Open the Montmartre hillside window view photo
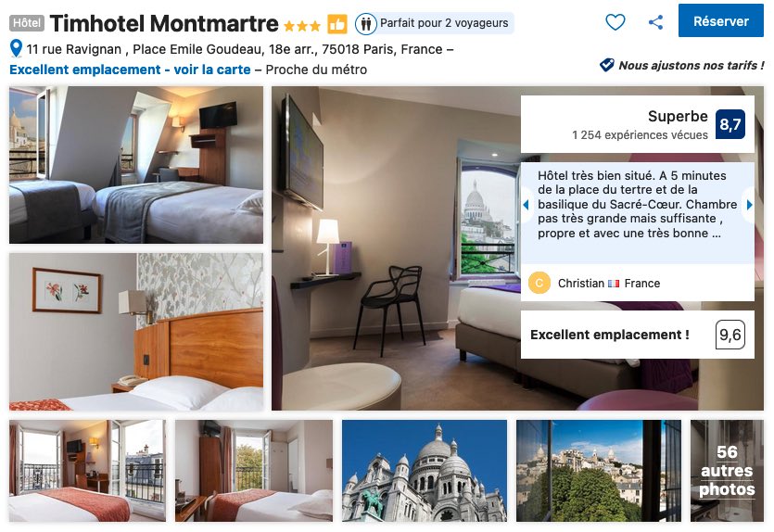This screenshot has height=532, width=774. pyautogui.click(x=599, y=470)
